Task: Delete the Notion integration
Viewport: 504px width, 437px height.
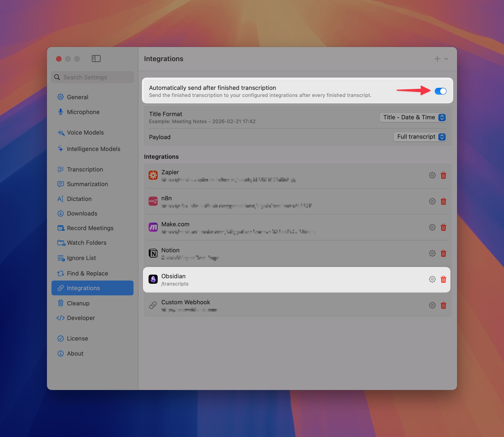Action: [x=443, y=253]
